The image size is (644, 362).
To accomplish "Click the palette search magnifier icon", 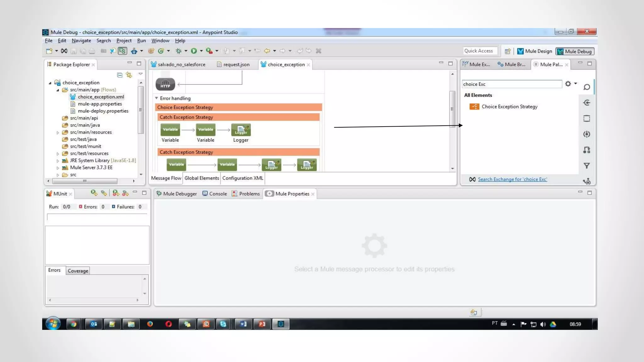I will (x=586, y=87).
